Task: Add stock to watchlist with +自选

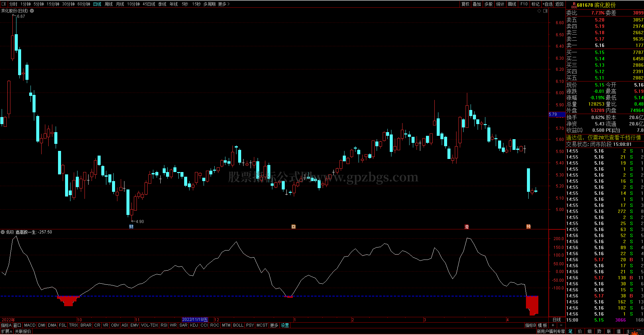Action: [547, 4]
